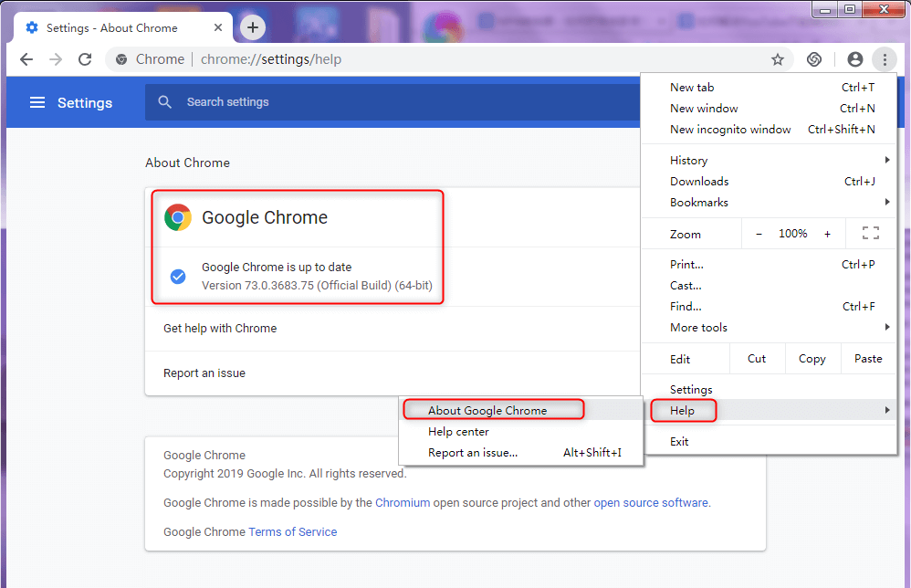Choose Exit from the Chrome menu
This screenshot has width=911, height=588.
point(770,442)
